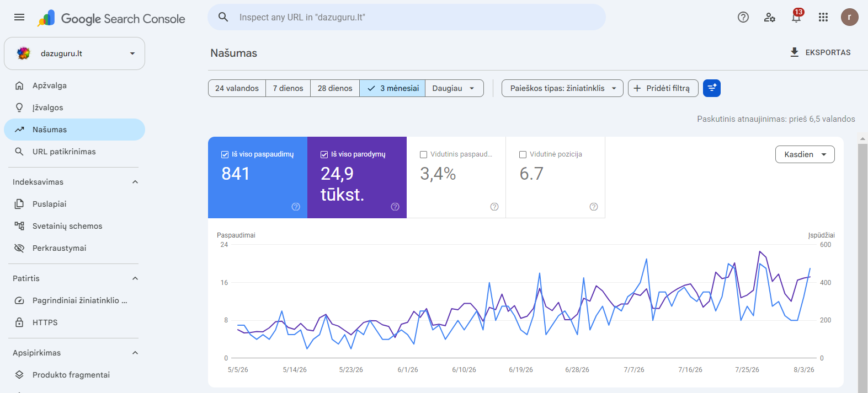Open Produkto fragmentai sidebar link
This screenshot has width=868, height=393.
tap(74, 375)
